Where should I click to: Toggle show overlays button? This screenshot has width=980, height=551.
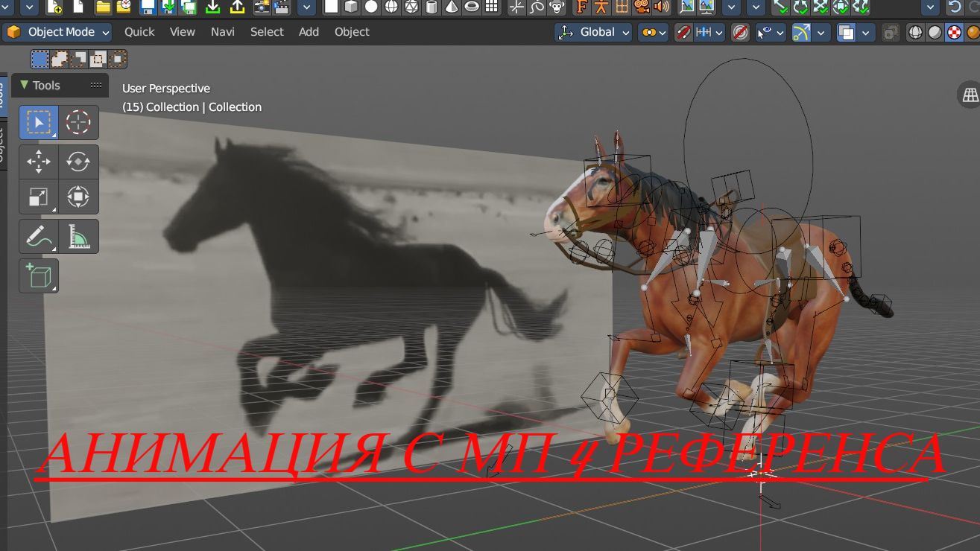coord(846,33)
